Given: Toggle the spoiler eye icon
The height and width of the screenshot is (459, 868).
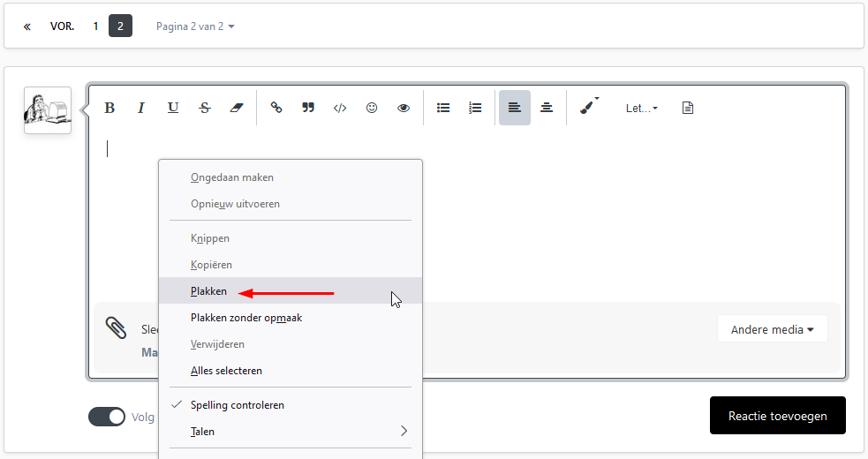Looking at the screenshot, I should click(x=404, y=108).
